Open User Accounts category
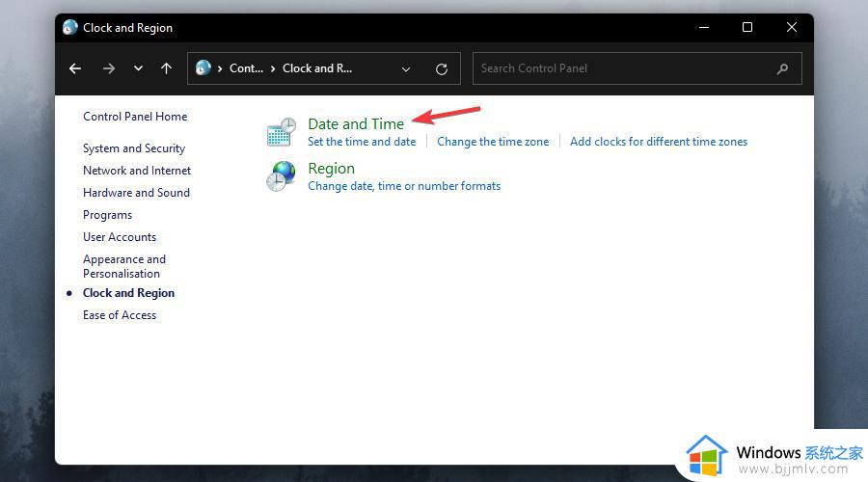The height and width of the screenshot is (482, 868). coord(120,237)
